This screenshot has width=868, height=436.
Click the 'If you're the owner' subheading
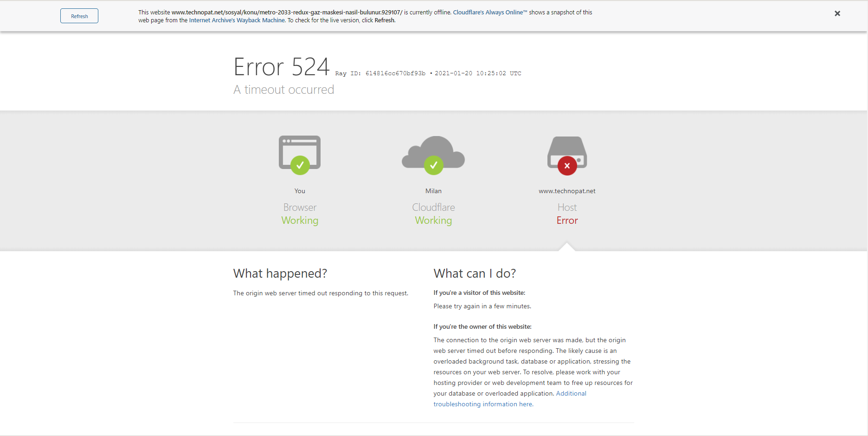click(482, 327)
